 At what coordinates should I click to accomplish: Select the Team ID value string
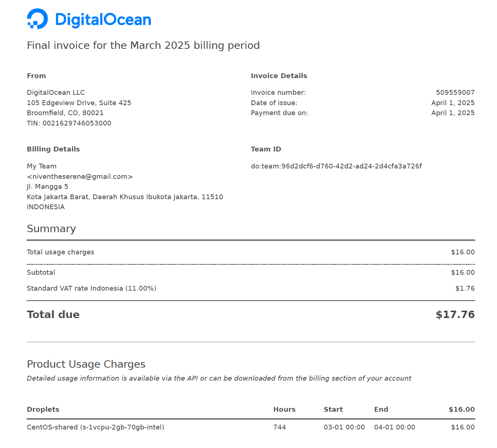point(336,166)
